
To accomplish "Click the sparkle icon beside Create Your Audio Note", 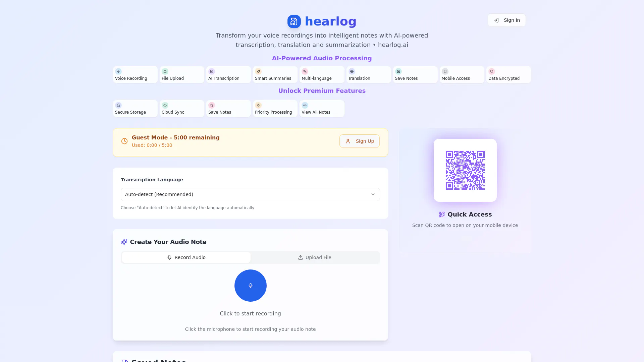I will click(124, 242).
